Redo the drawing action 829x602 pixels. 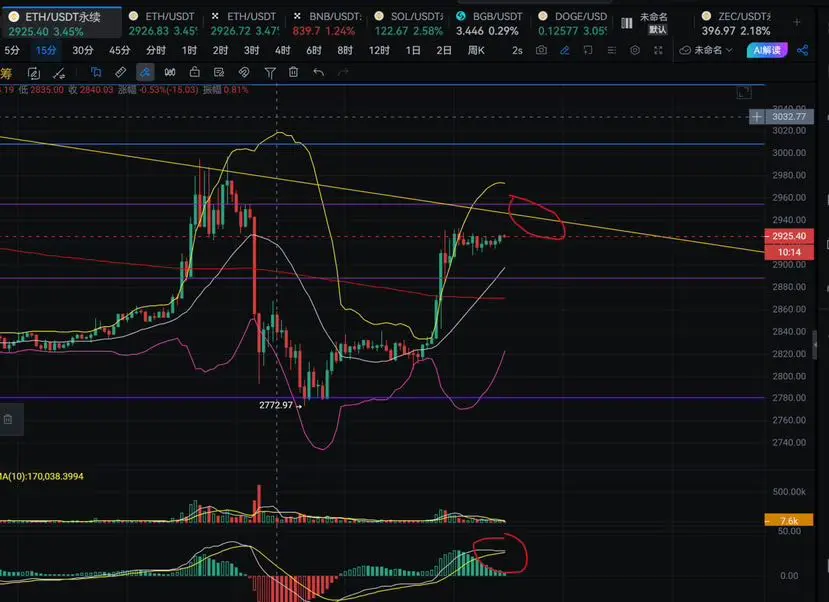pos(343,72)
